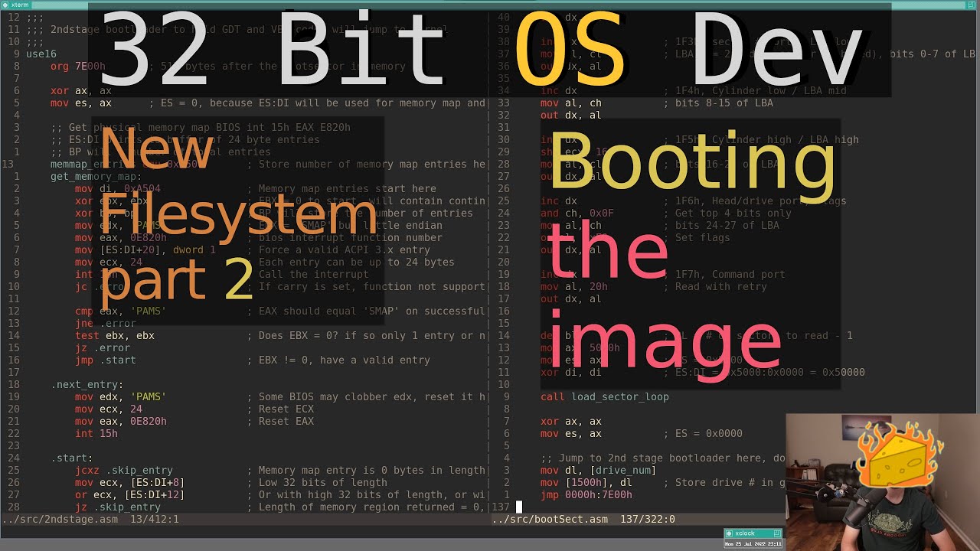Click the 'jcxz .skip_entry' instruction
This screenshot has height=551, width=980.
[124, 470]
